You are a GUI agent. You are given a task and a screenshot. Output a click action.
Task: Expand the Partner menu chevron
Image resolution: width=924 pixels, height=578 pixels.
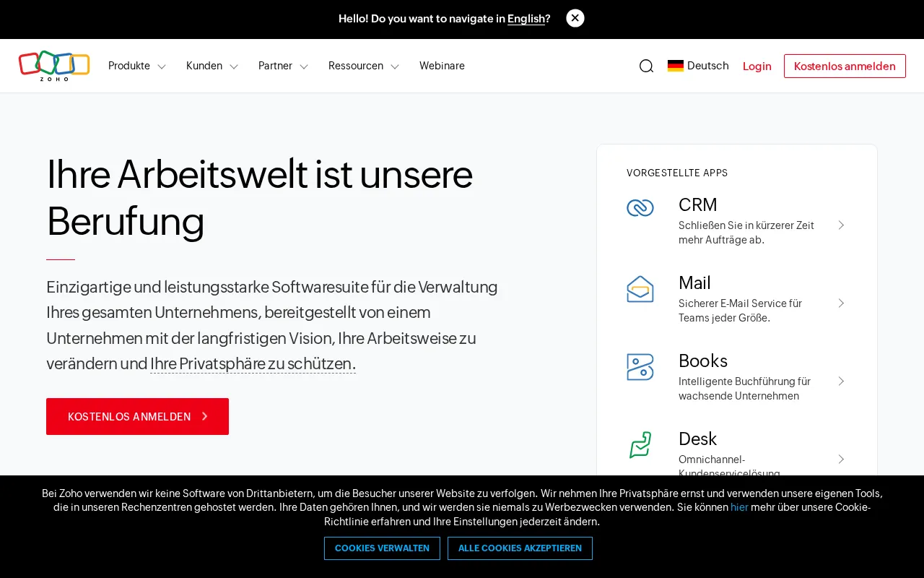(304, 66)
